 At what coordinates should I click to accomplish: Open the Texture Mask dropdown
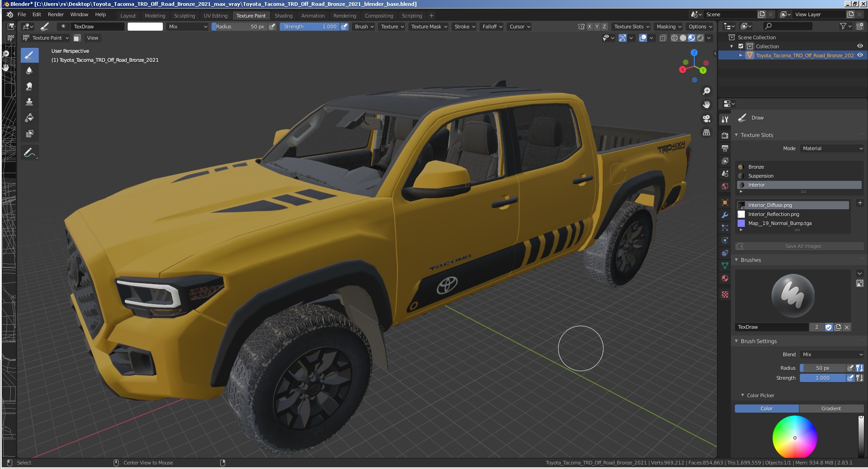429,27
